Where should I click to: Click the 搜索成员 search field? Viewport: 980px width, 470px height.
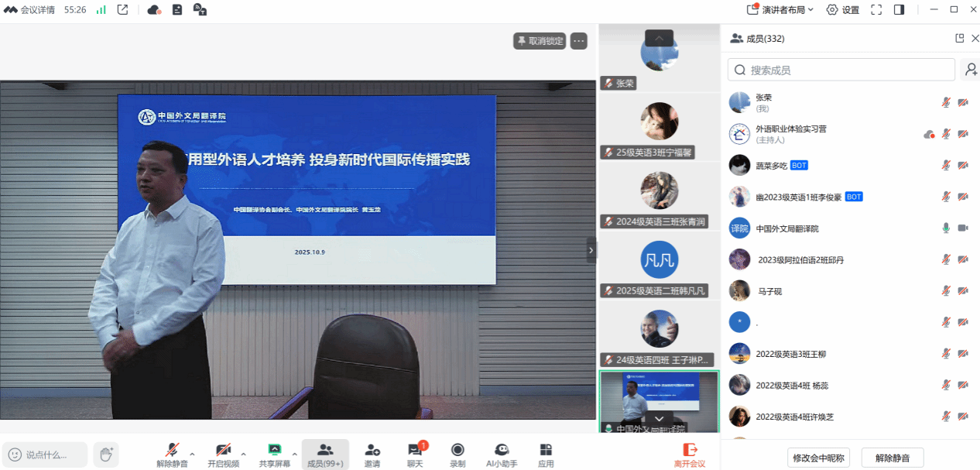click(841, 70)
